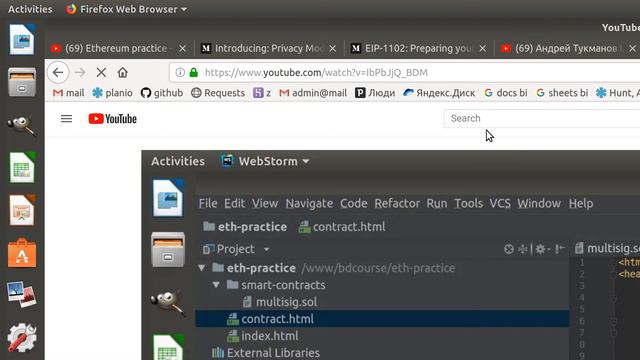This screenshot has height=360, width=640.
Task: Open the file archive drawer dock icon
Action: tap(22, 82)
